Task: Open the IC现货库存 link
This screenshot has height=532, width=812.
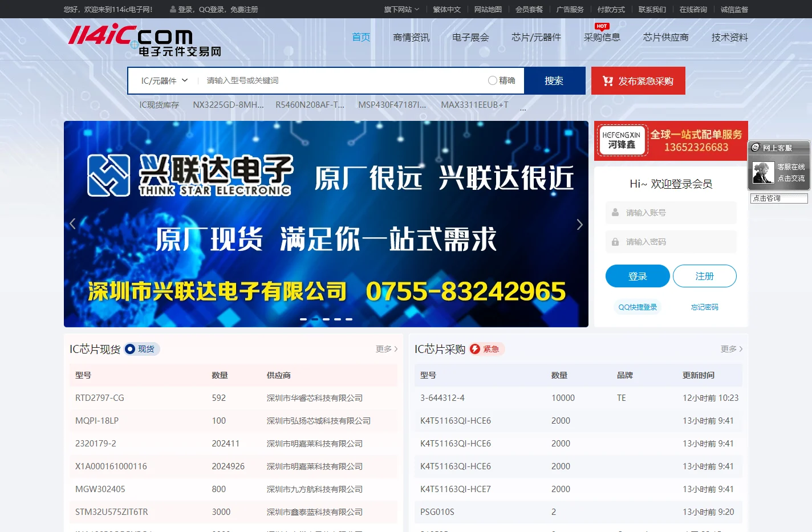Action: 159,105
